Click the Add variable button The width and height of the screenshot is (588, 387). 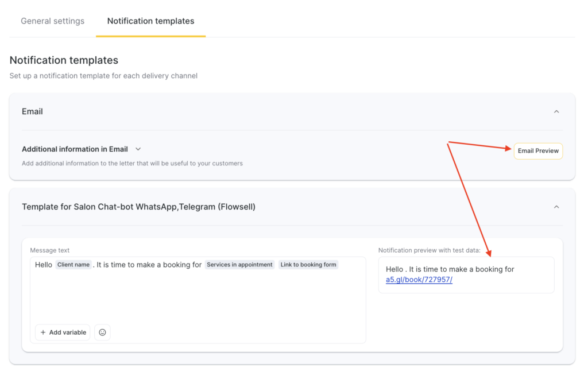63,332
